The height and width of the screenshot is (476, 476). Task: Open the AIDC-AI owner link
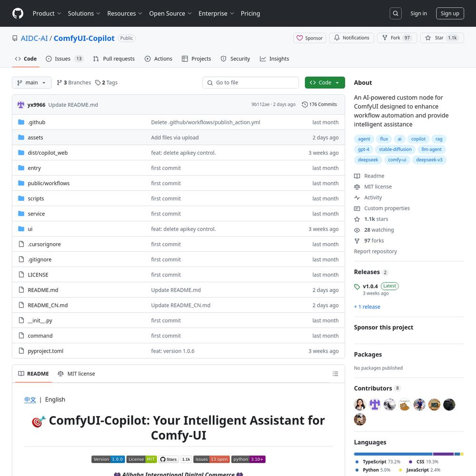pos(34,38)
